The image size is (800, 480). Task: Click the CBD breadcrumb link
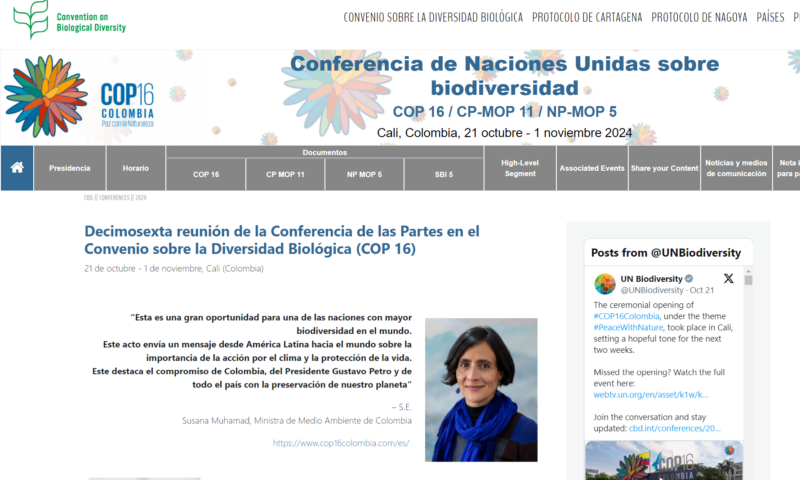88,197
